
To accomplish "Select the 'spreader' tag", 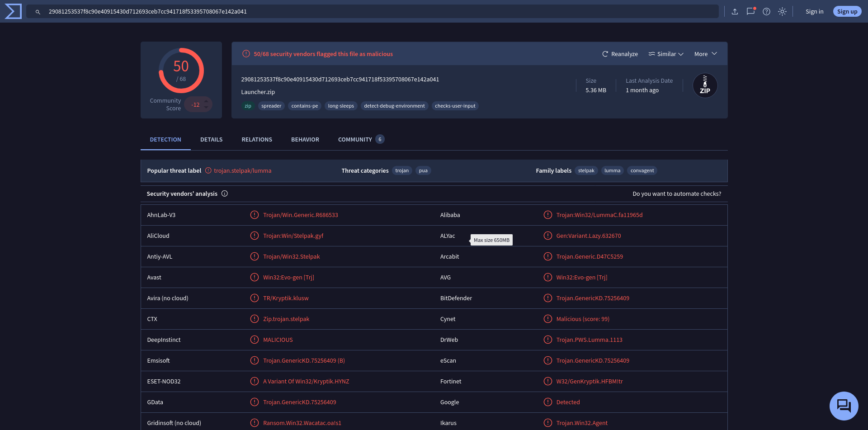I will [x=271, y=106].
